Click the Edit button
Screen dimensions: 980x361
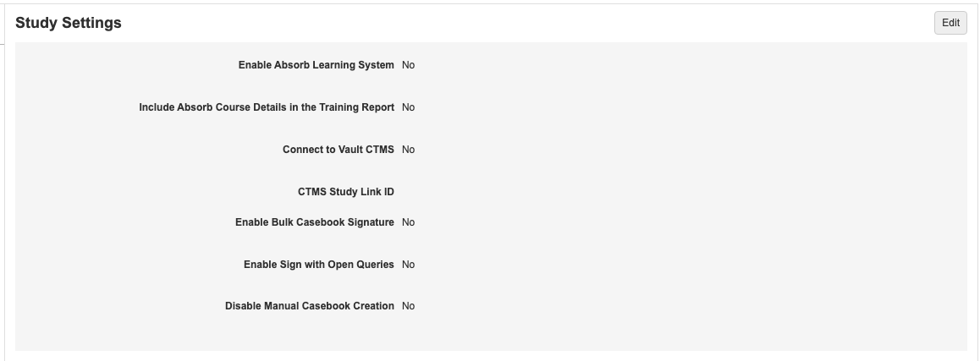coord(950,23)
